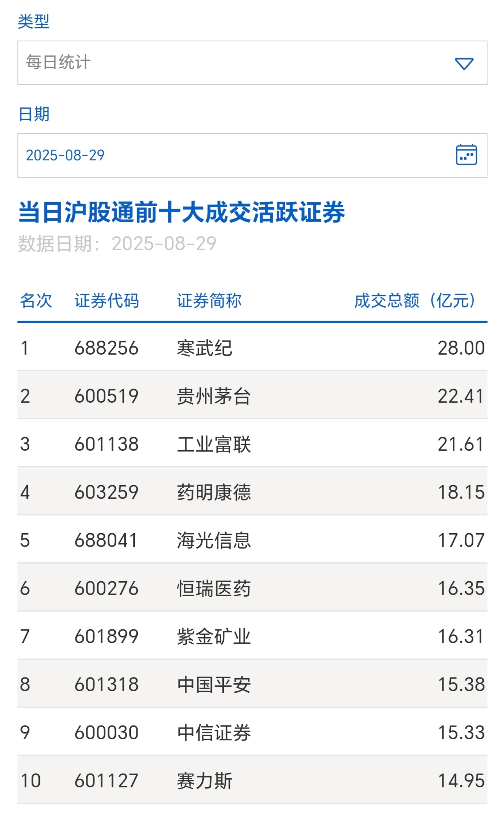Open the calendar date picker icon
This screenshot has width=504, height=813.
(x=466, y=154)
